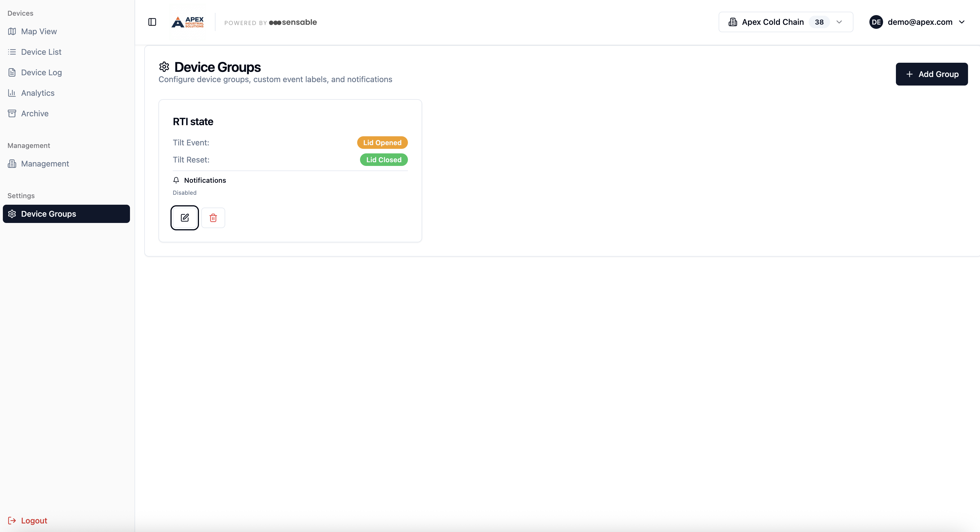Image resolution: width=980 pixels, height=532 pixels.
Task: Open the Apex Cold Chain organization dropdown
Action: (785, 22)
